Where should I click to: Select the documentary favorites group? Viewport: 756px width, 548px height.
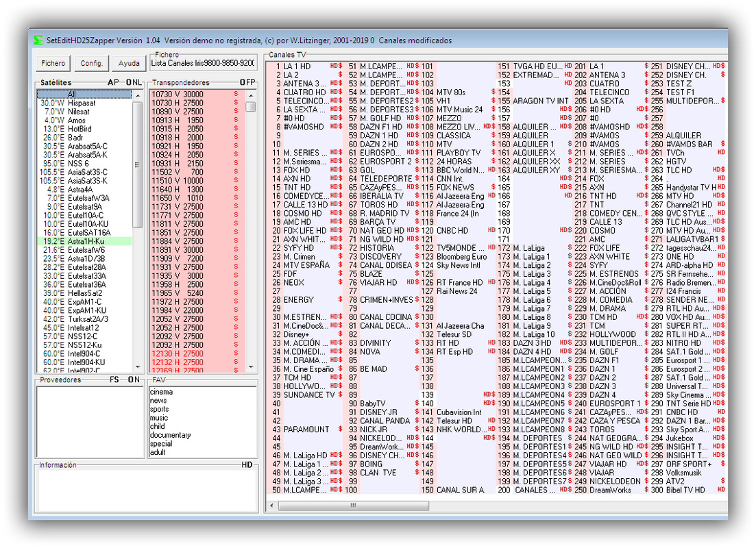tap(170, 435)
